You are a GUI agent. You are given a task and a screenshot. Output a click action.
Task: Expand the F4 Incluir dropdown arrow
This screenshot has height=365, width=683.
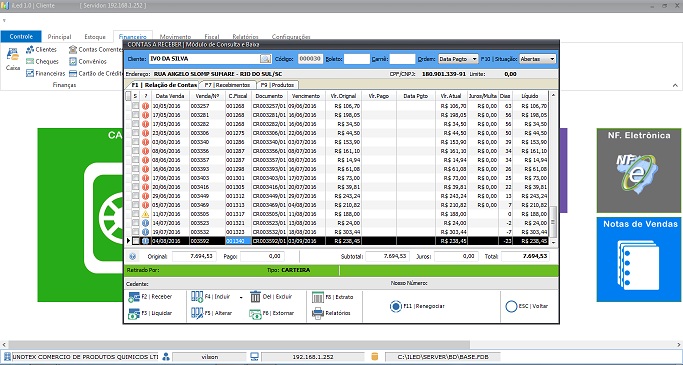(241, 297)
